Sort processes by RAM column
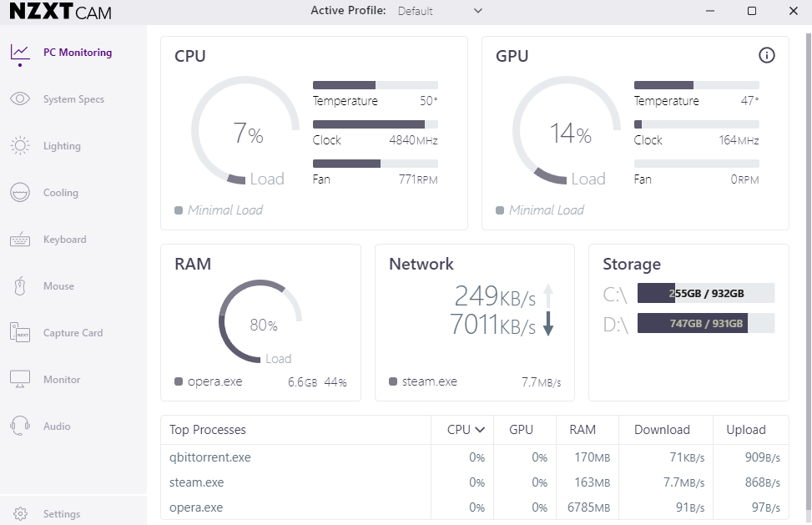Viewport: 812px width, 525px height. tap(583, 430)
